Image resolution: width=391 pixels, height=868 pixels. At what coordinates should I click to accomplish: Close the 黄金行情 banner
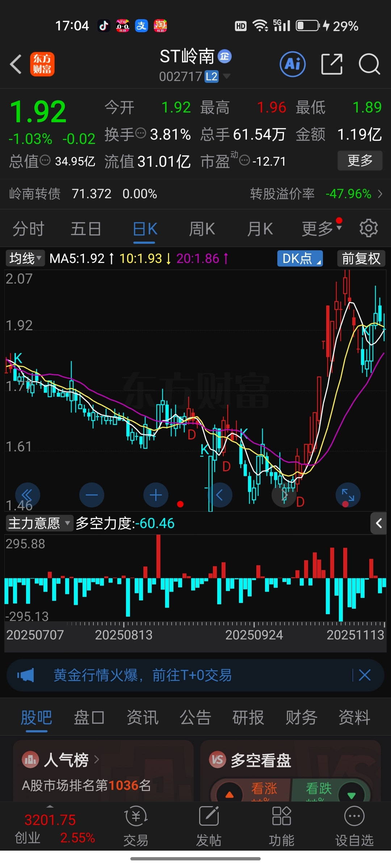pyautogui.click(x=365, y=675)
